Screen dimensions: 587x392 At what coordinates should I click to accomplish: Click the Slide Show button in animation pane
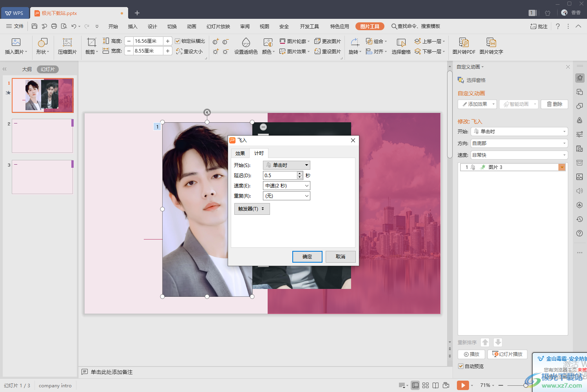[507, 354]
